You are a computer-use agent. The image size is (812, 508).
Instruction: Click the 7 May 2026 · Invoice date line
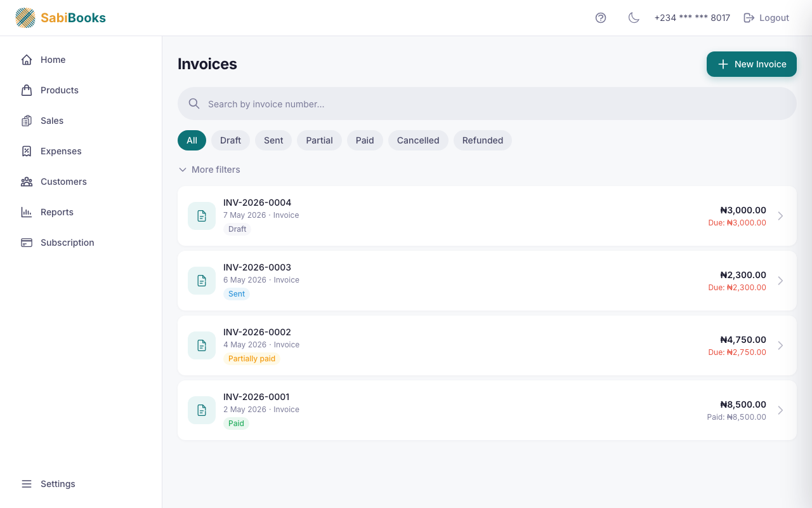[x=261, y=215]
